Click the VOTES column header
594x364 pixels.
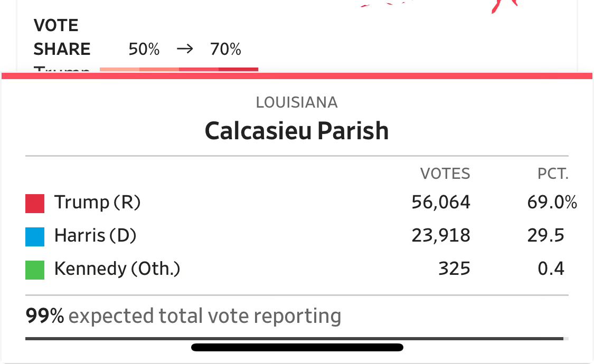coord(445,174)
